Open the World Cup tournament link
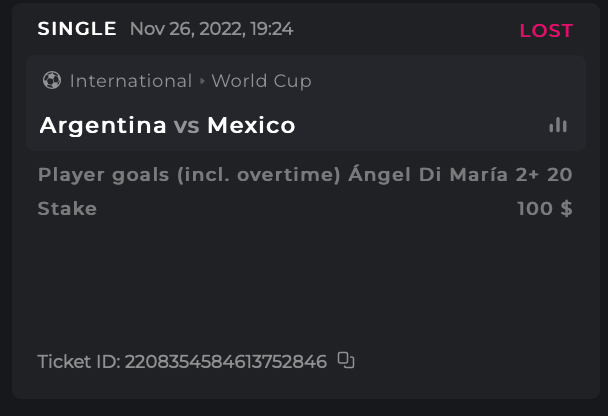Viewport: 608px width, 416px height. click(x=261, y=81)
